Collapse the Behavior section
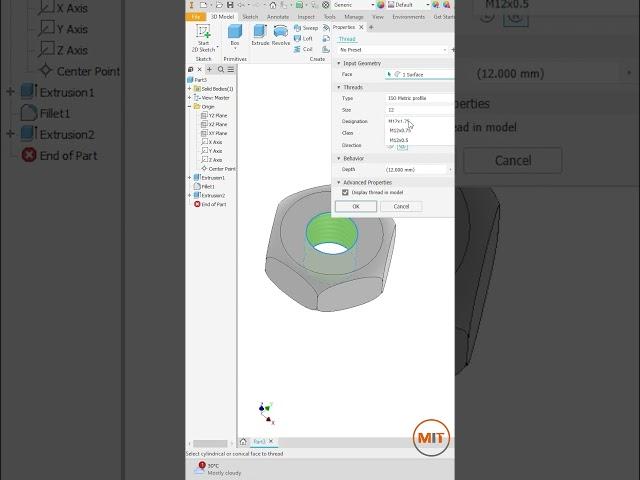This screenshot has width=640, height=480. coord(338,158)
